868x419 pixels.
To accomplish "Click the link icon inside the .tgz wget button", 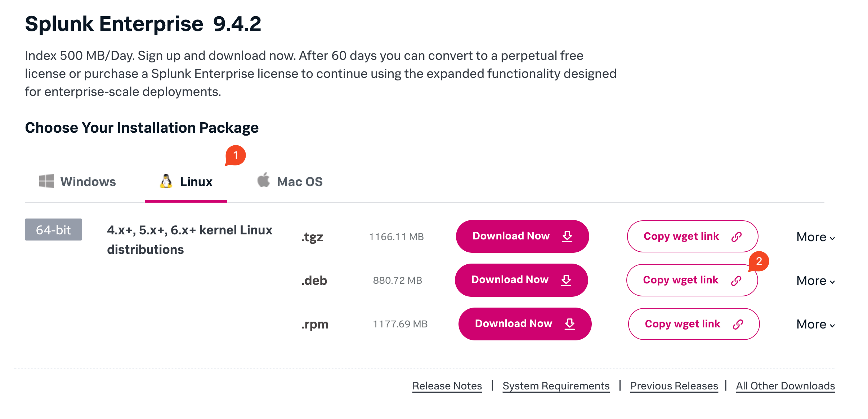I will pyautogui.click(x=736, y=236).
